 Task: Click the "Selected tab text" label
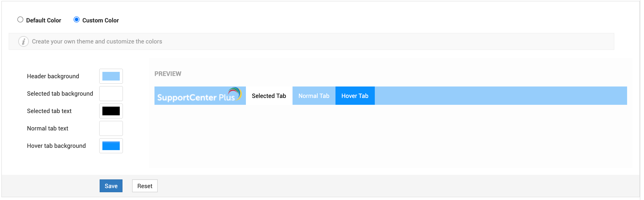49,111
